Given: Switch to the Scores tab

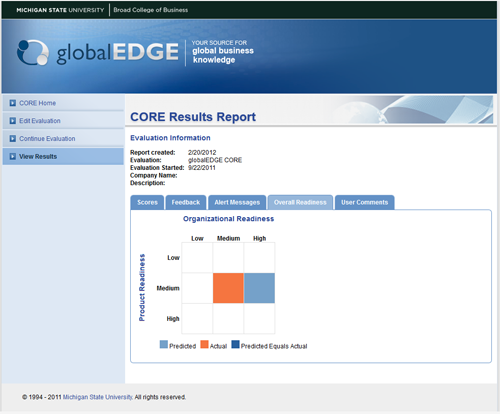Looking at the screenshot, I should pos(147,202).
